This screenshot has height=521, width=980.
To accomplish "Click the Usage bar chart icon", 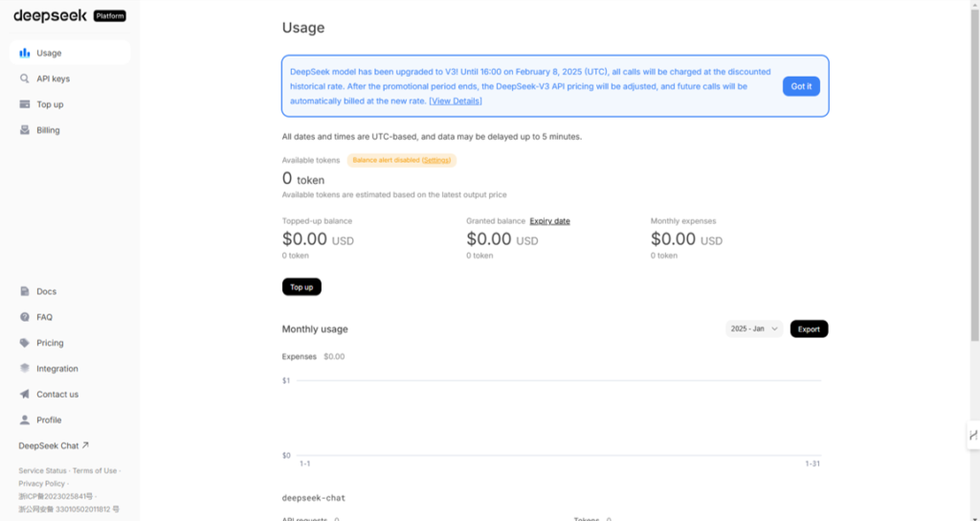I will [x=24, y=53].
